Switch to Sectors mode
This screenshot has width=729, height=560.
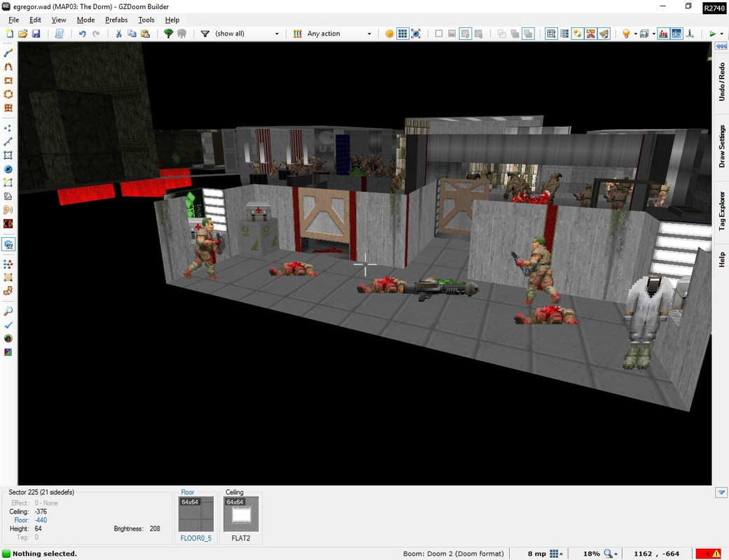(x=8, y=155)
